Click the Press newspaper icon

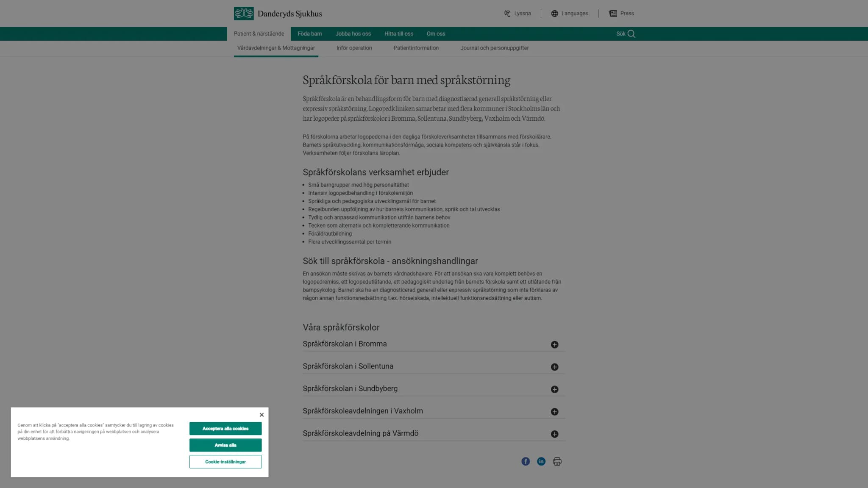pos(613,14)
